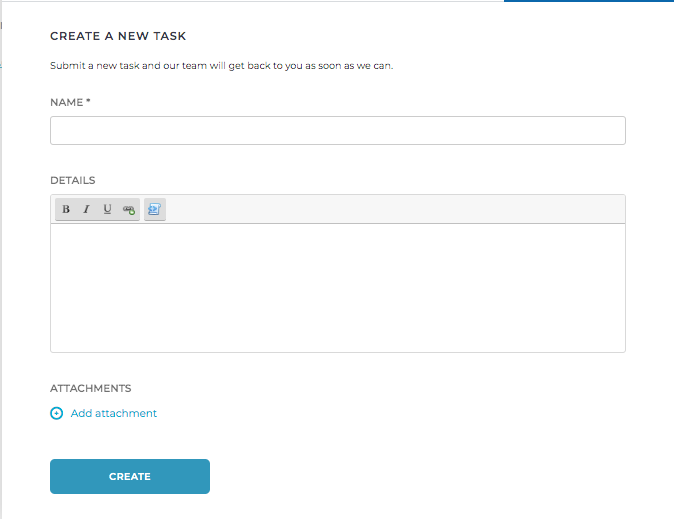Toggle underline formatting in the details editor
This screenshot has width=674, height=519.
pyautogui.click(x=107, y=210)
